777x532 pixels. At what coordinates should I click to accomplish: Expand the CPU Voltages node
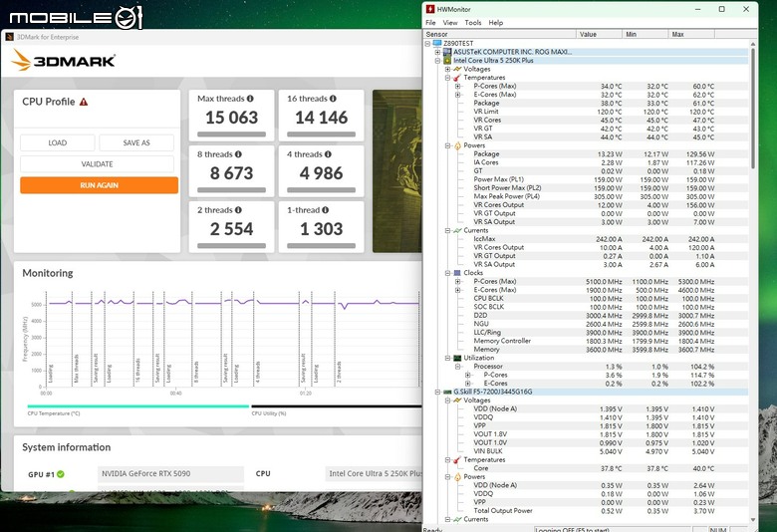[x=447, y=69]
